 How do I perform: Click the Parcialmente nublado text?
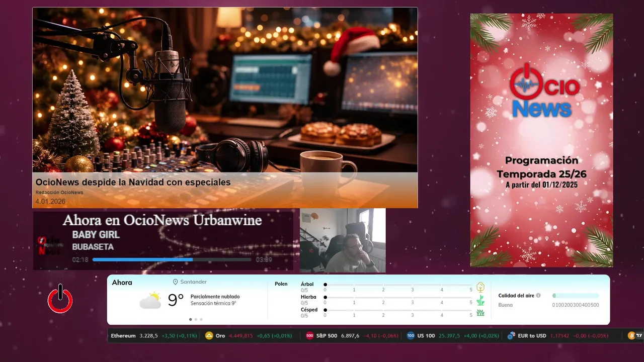215,297
